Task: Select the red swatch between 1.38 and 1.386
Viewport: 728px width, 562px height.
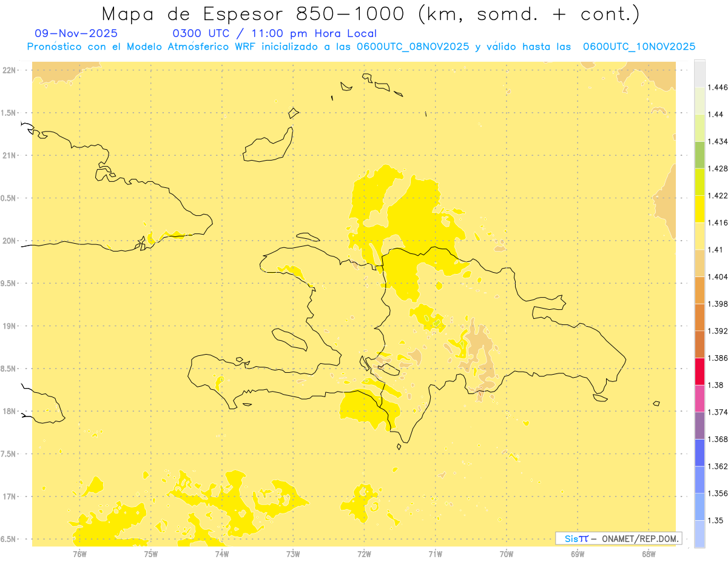Action: tap(699, 372)
